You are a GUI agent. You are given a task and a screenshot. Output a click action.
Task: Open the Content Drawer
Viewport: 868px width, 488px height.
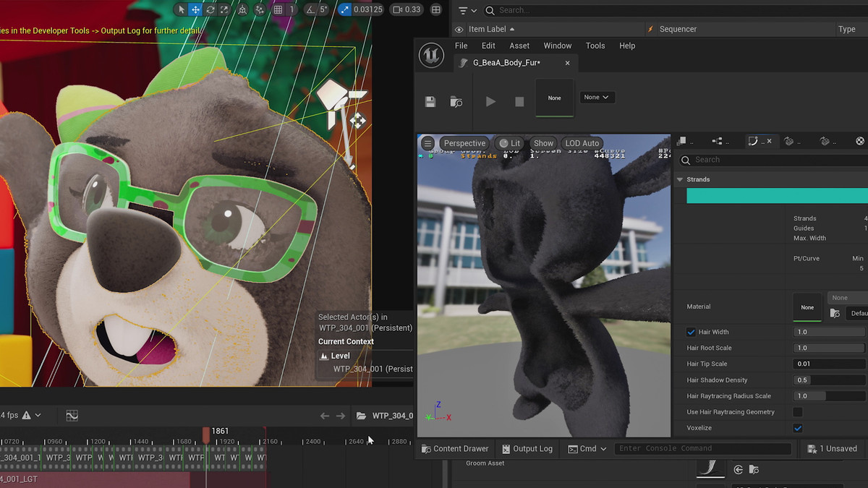(x=455, y=448)
